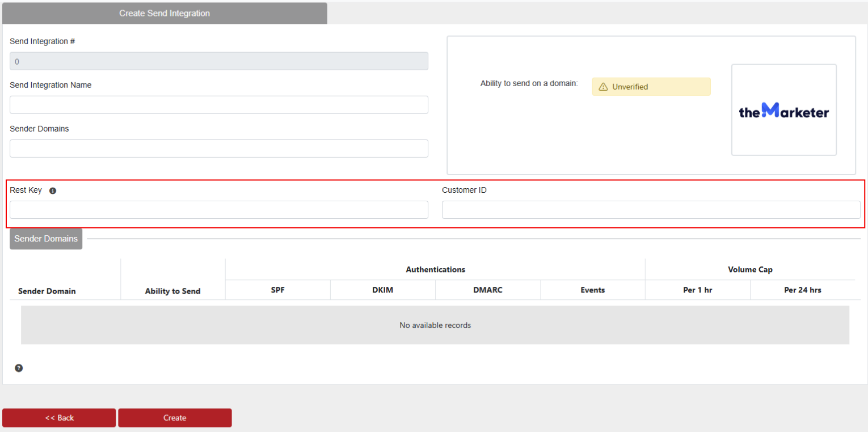Select the Create Send Integration tab
The image size is (868, 432).
point(165,13)
